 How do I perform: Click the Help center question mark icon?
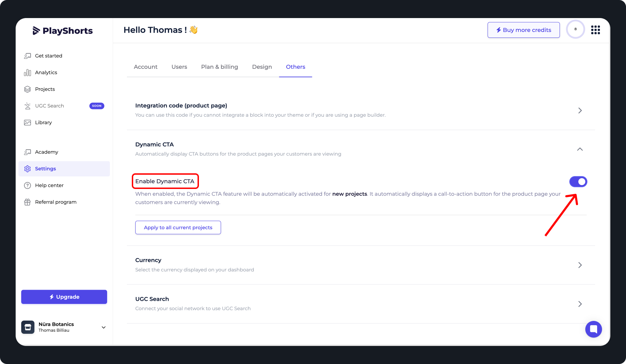(27, 185)
